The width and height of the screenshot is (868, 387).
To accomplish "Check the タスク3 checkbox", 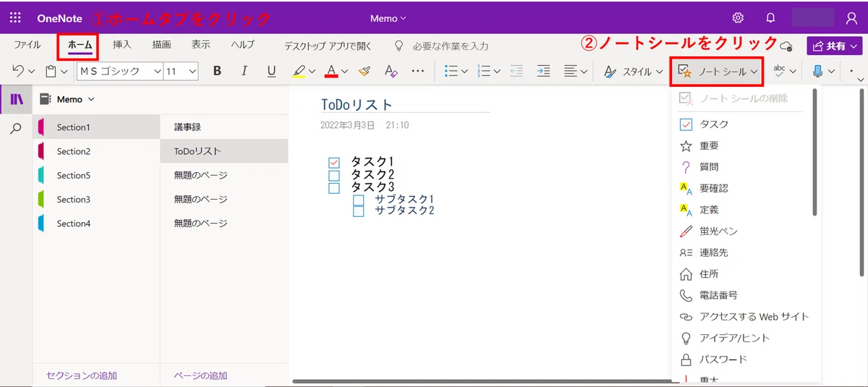I will point(334,188).
